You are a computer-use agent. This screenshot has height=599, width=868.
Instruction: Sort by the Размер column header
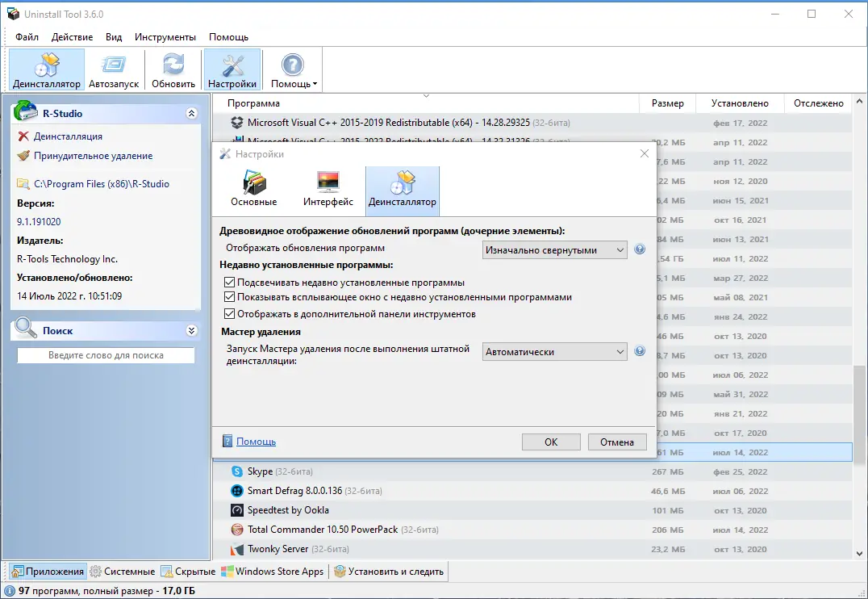(667, 103)
